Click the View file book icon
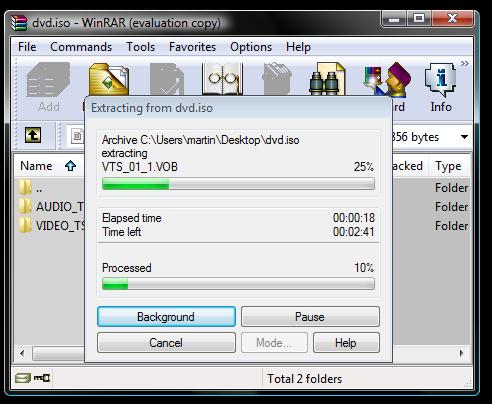Image resolution: width=492 pixels, height=405 pixels. 222,79
